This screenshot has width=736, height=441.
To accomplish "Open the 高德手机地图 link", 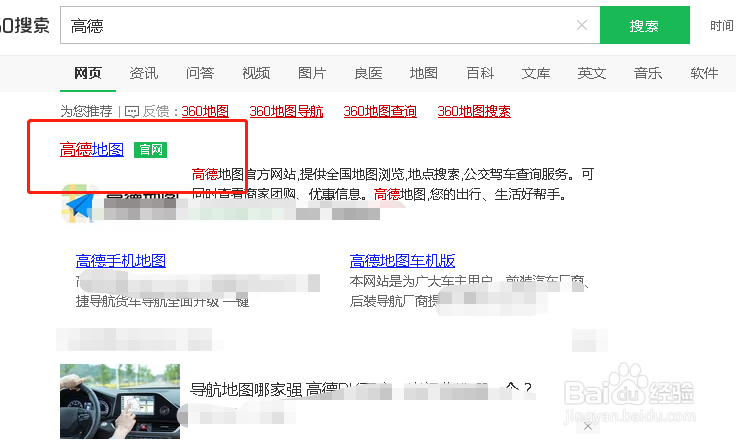I will pyautogui.click(x=121, y=260).
